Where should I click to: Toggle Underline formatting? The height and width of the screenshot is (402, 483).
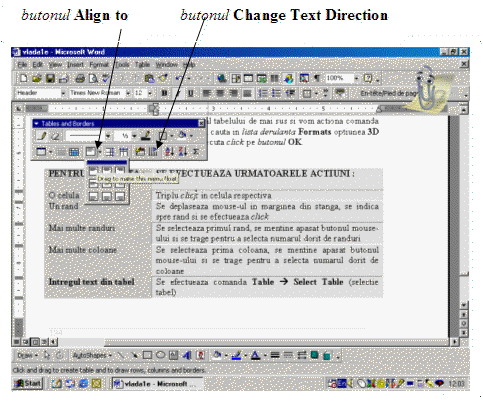[191, 93]
